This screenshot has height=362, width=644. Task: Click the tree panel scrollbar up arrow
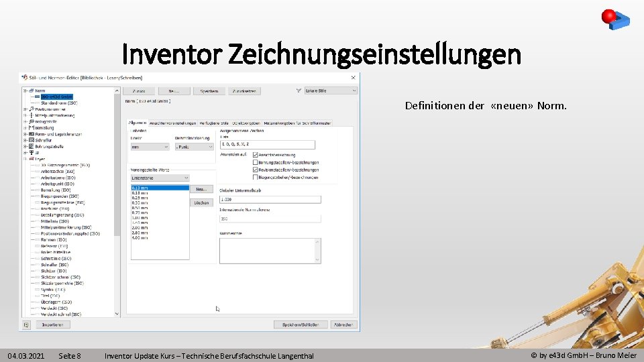pyautogui.click(x=117, y=90)
